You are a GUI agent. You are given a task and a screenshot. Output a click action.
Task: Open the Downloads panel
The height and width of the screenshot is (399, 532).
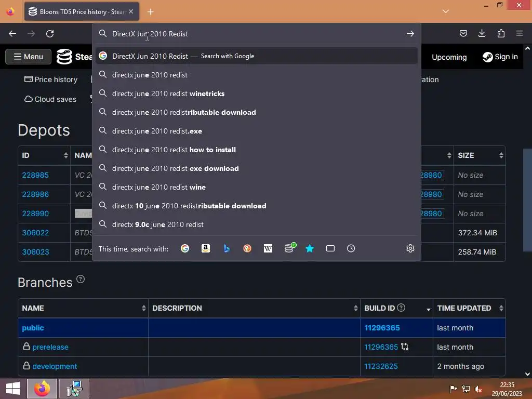tap(482, 33)
